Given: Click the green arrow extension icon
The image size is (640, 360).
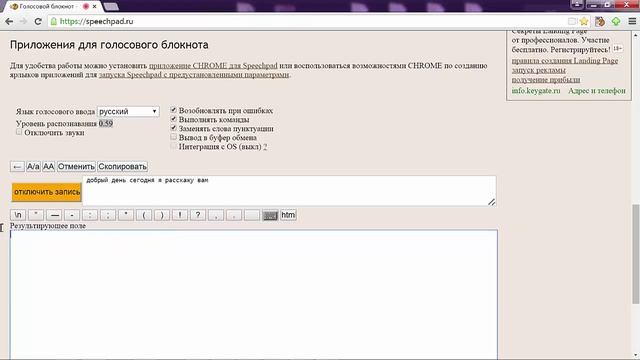Looking at the screenshot, I should pyautogui.click(x=616, y=21).
